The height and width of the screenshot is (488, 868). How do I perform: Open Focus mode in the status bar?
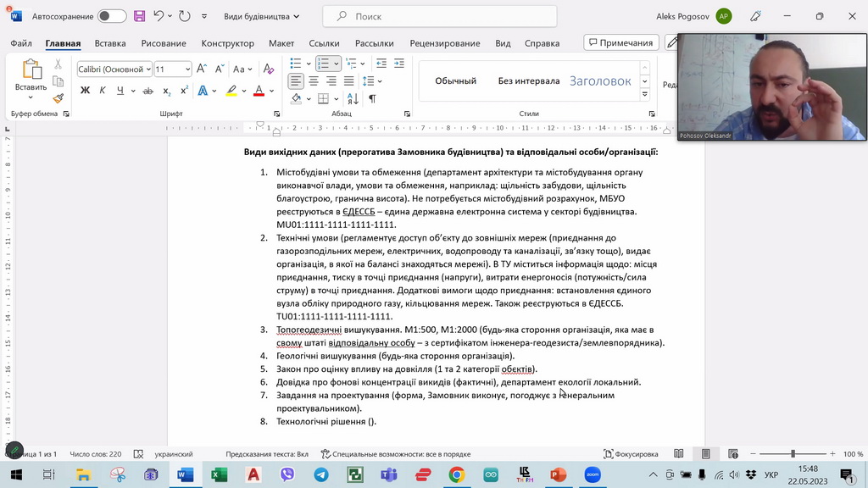631,454
